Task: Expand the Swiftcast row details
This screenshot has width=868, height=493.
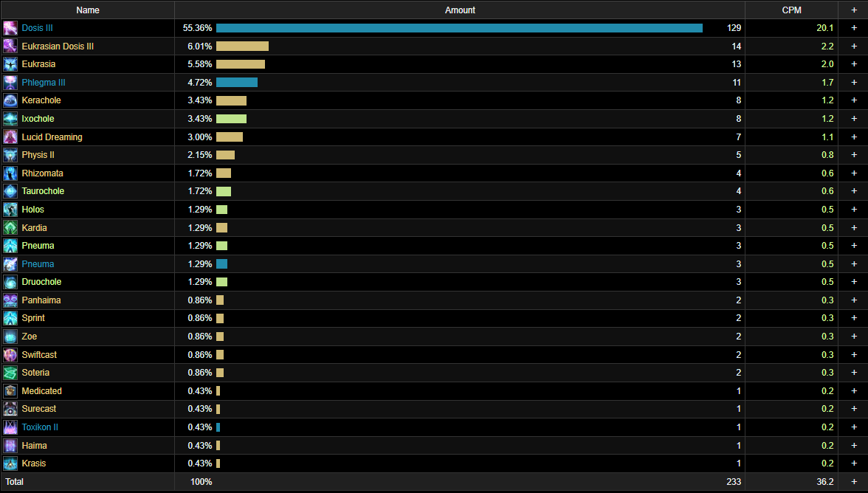Action: (853, 354)
